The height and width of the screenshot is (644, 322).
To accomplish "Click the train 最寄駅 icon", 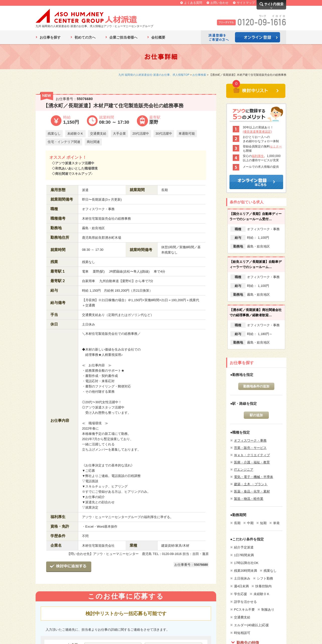I will click(142, 121).
